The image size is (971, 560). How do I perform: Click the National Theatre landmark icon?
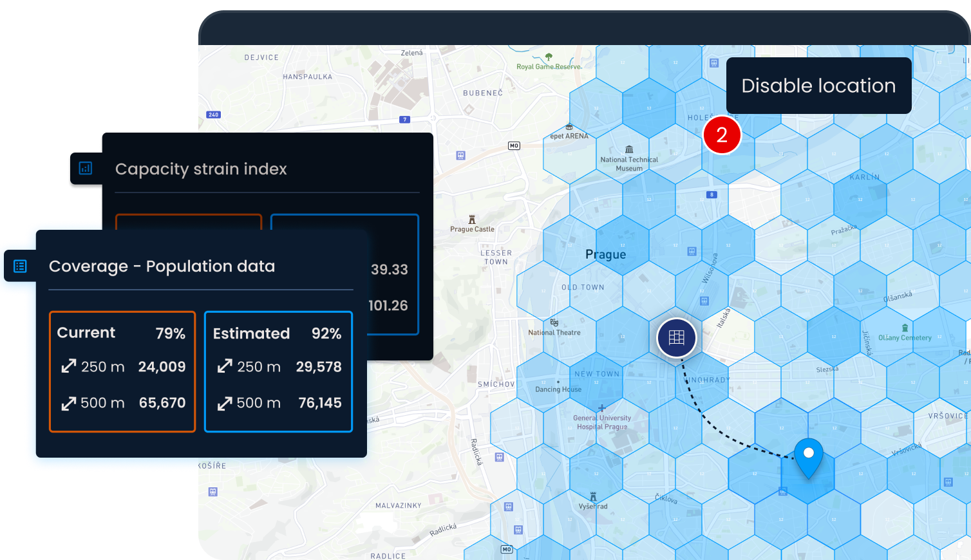(554, 322)
